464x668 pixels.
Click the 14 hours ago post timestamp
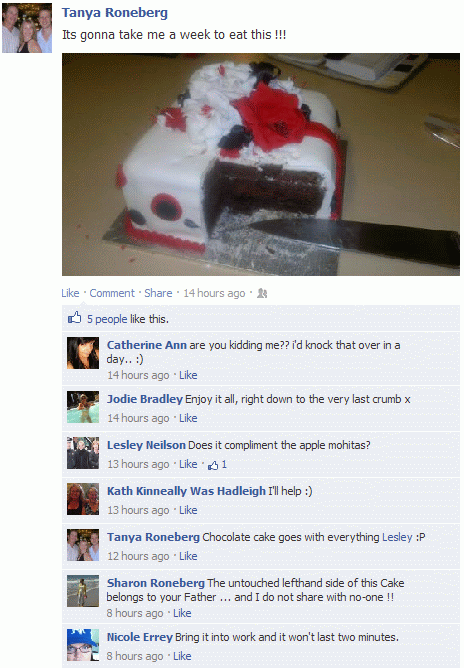(214, 293)
